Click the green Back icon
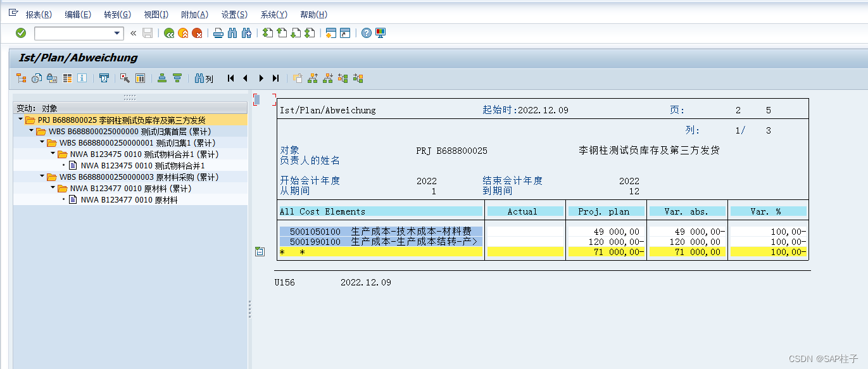The image size is (868, 369). pyautogui.click(x=169, y=33)
